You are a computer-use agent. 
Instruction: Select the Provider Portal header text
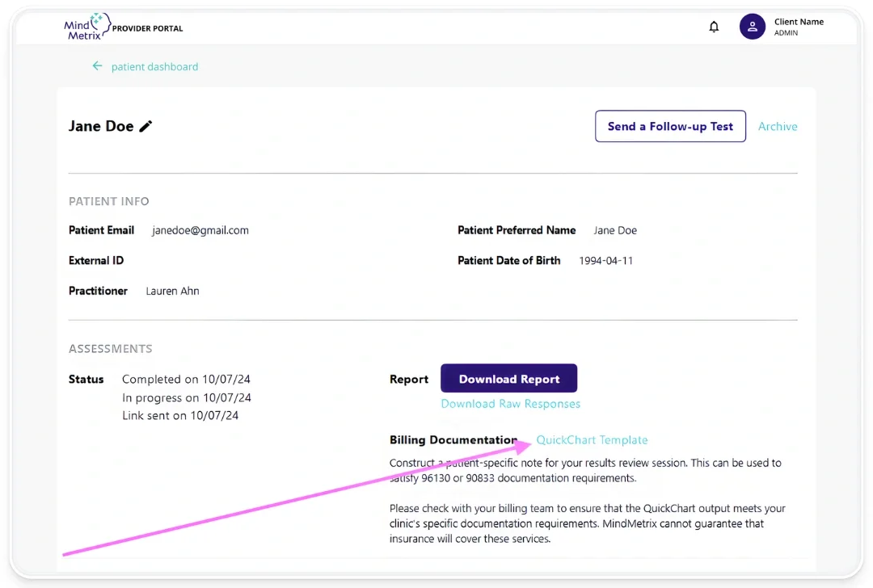[147, 28]
